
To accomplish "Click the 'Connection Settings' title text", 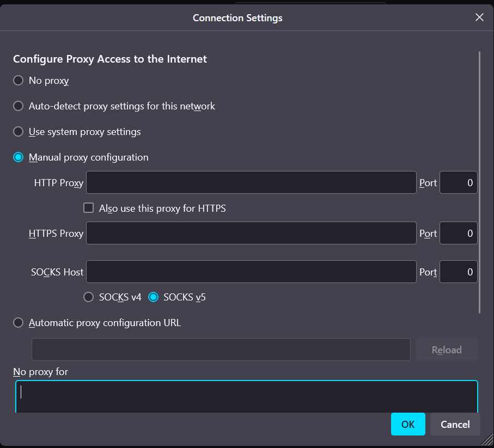I will (237, 18).
